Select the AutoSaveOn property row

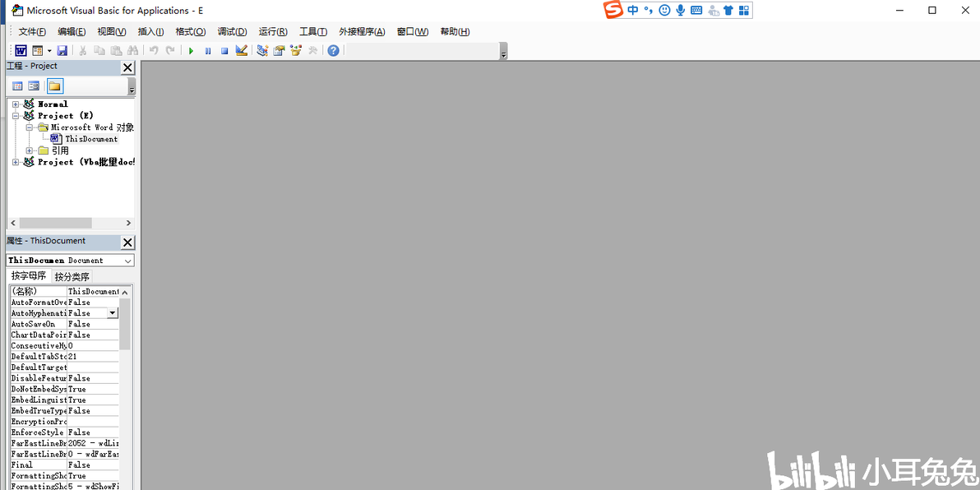[x=64, y=324]
